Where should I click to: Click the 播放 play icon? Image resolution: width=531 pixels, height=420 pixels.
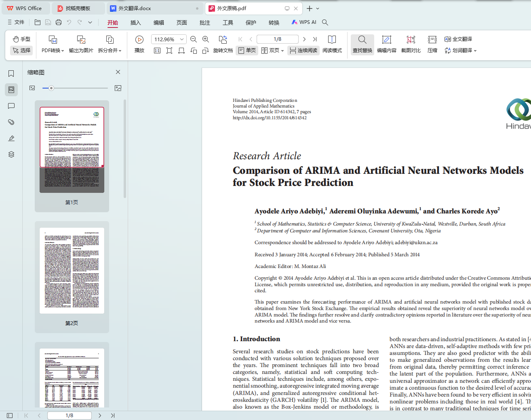(x=139, y=39)
